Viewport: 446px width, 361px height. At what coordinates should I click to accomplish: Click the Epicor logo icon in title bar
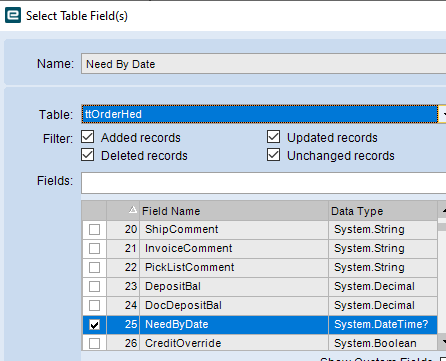(x=13, y=15)
